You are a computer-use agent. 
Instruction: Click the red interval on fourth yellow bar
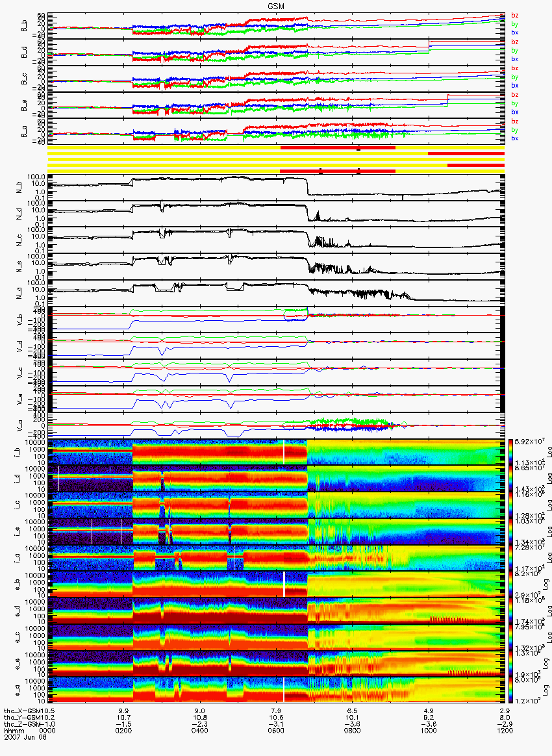click(x=476, y=165)
